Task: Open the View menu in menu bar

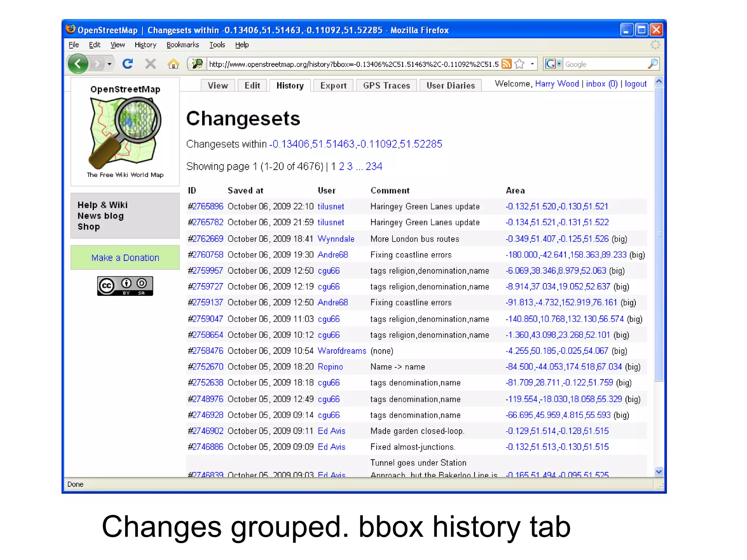Action: (x=117, y=45)
